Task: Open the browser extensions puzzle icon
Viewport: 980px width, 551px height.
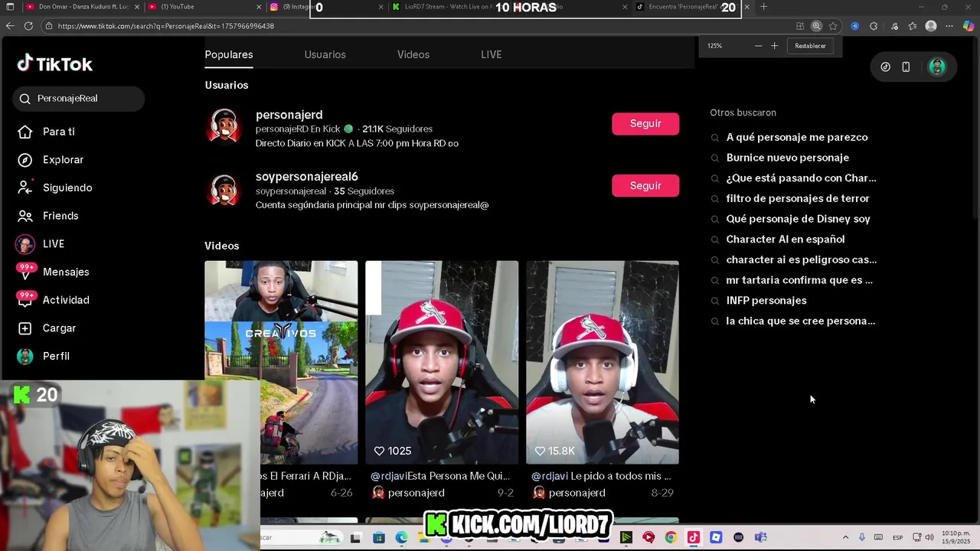Action: coord(874,26)
